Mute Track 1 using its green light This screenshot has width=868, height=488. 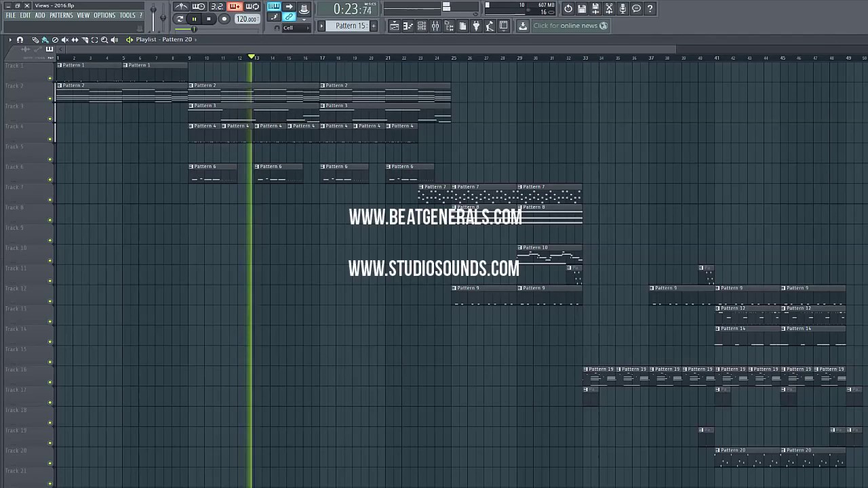50,78
